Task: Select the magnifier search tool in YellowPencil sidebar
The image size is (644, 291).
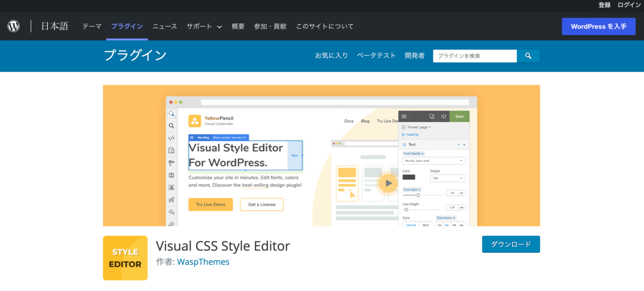Action: click(171, 125)
